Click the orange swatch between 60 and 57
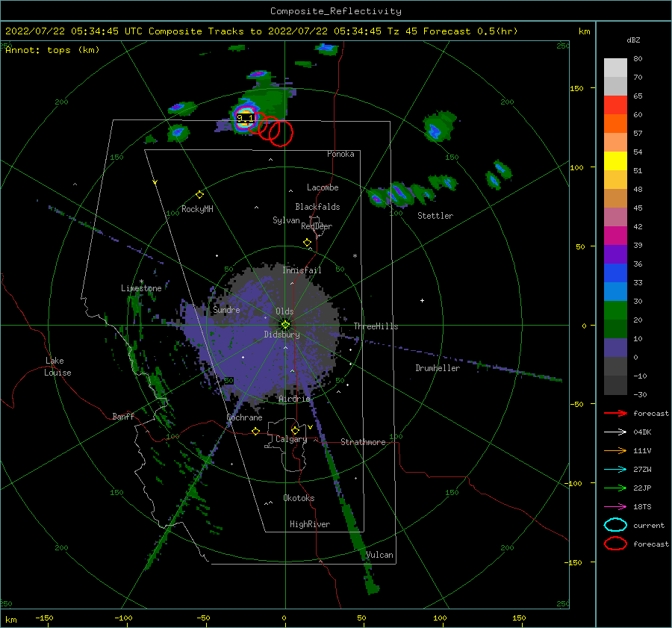The height and width of the screenshot is (628, 672). click(x=615, y=124)
